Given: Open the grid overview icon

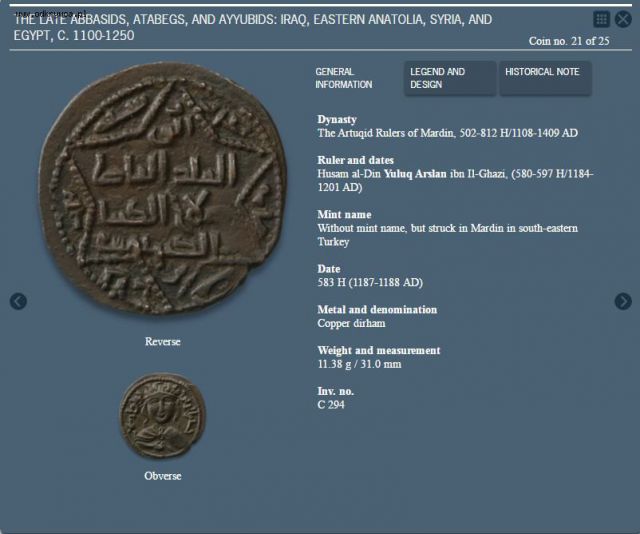Looking at the screenshot, I should point(601,19).
